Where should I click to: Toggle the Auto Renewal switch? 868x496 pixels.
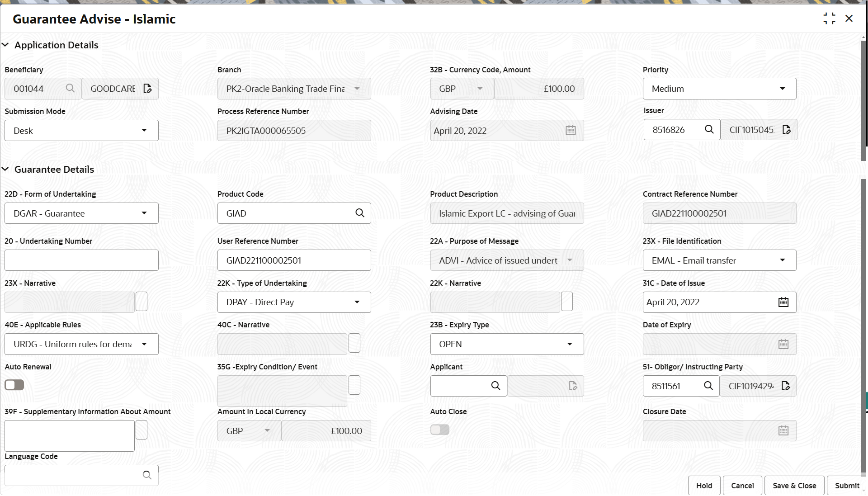[x=14, y=385]
